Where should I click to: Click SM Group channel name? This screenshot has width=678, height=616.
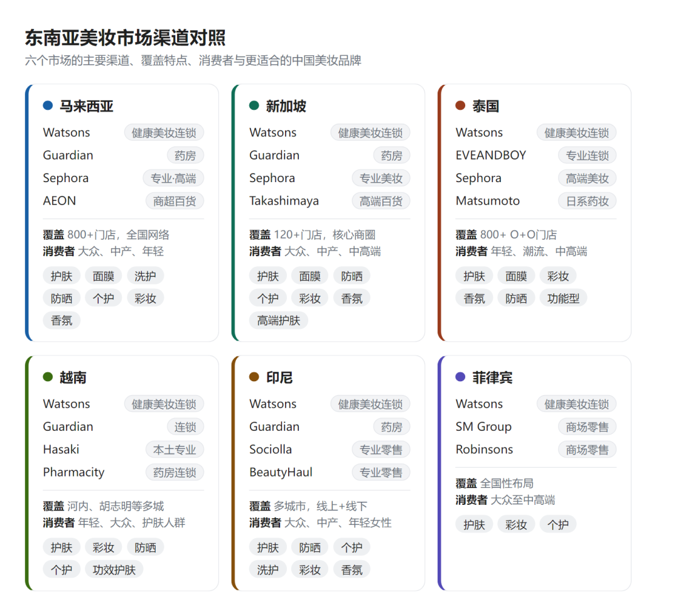484,427
